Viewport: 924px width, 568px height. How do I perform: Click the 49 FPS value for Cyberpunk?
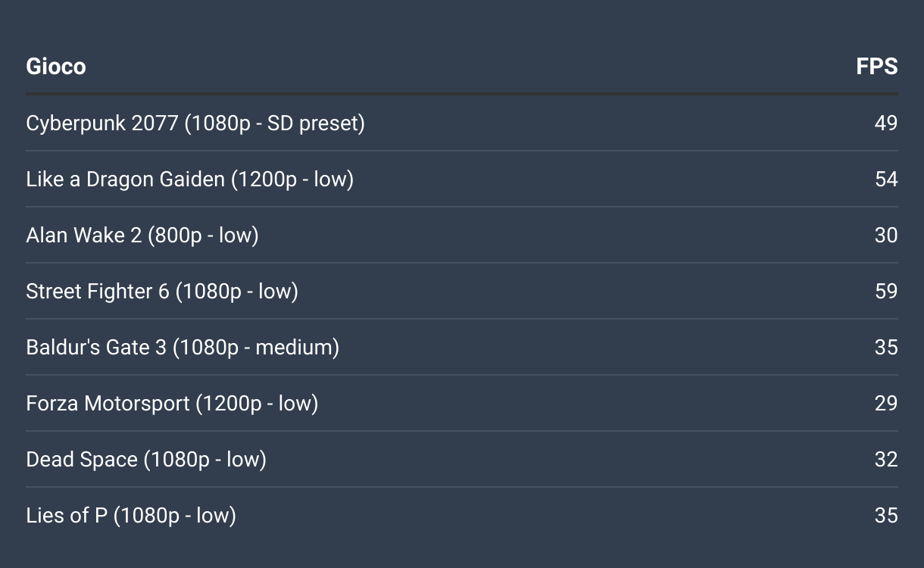tap(886, 123)
